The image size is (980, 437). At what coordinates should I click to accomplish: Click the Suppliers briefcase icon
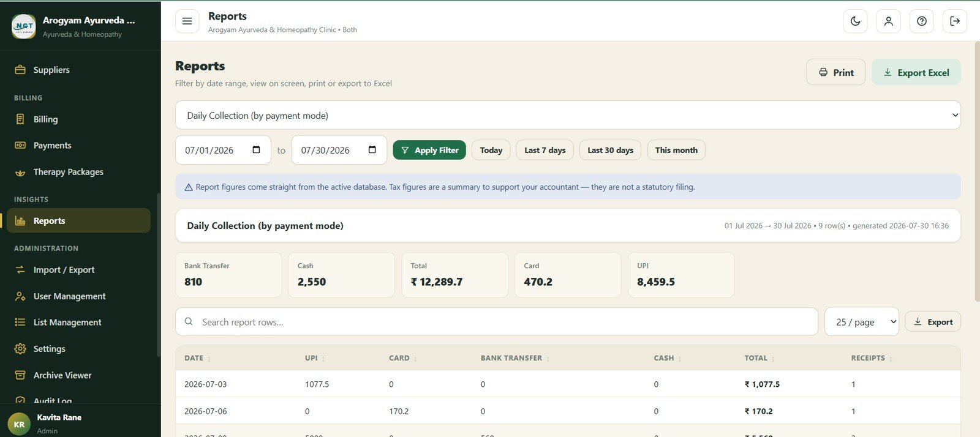coord(20,70)
